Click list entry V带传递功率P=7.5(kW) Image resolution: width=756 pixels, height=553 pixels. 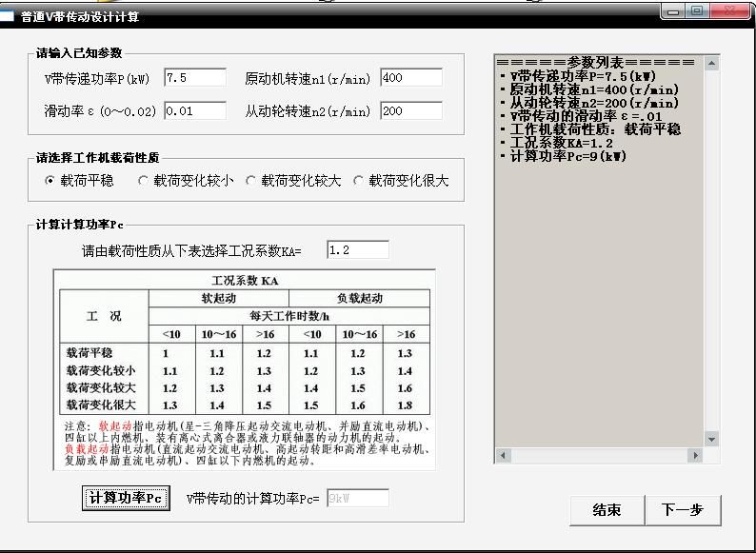click(x=579, y=76)
